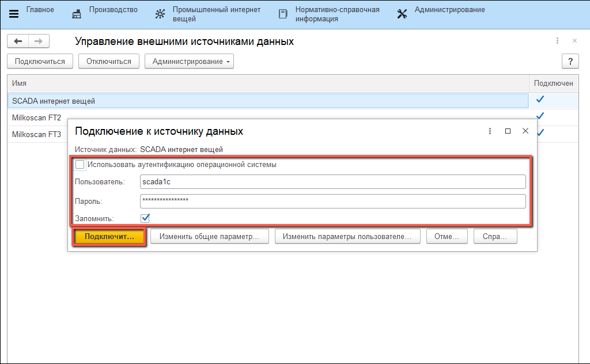Click the Производство factory icon
The height and width of the screenshot is (364, 590).
pyautogui.click(x=77, y=14)
